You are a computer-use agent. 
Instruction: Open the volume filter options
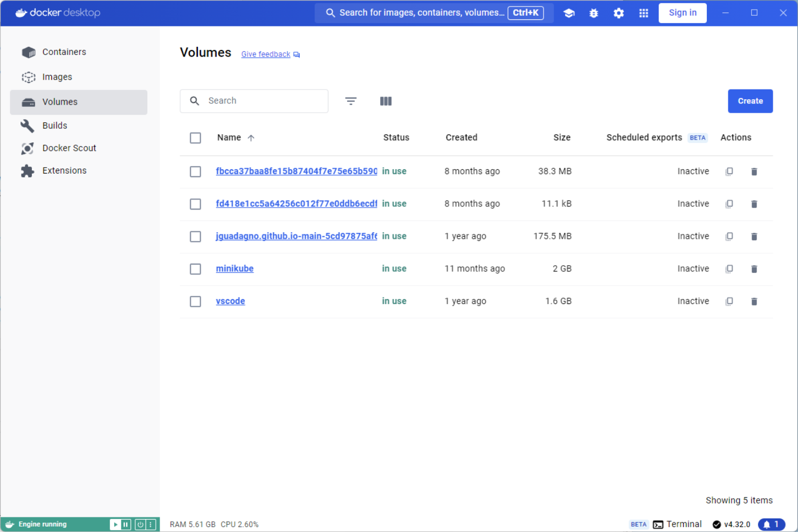point(350,101)
